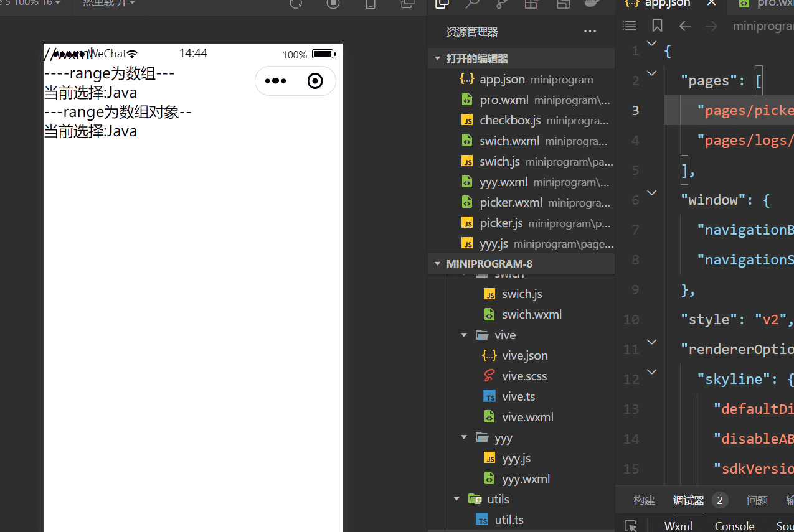This screenshot has height=532, width=794.
Task: Click the Sass icon beside vive.scss
Action: point(489,376)
